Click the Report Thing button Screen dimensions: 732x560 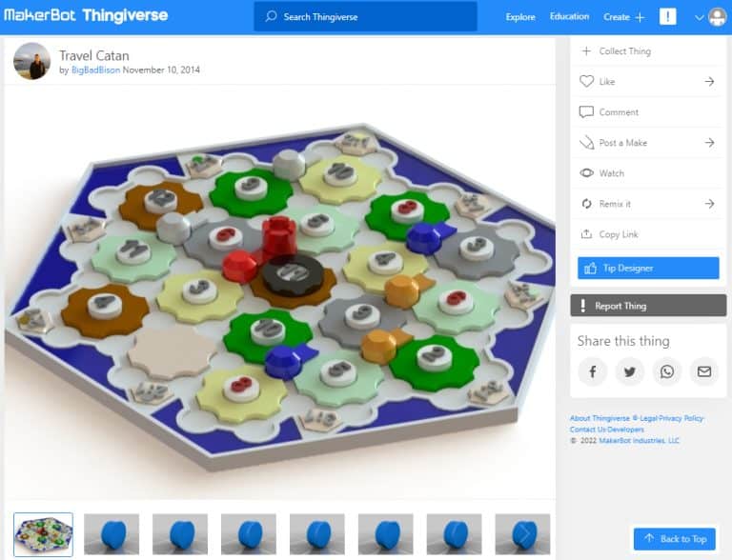tap(648, 306)
